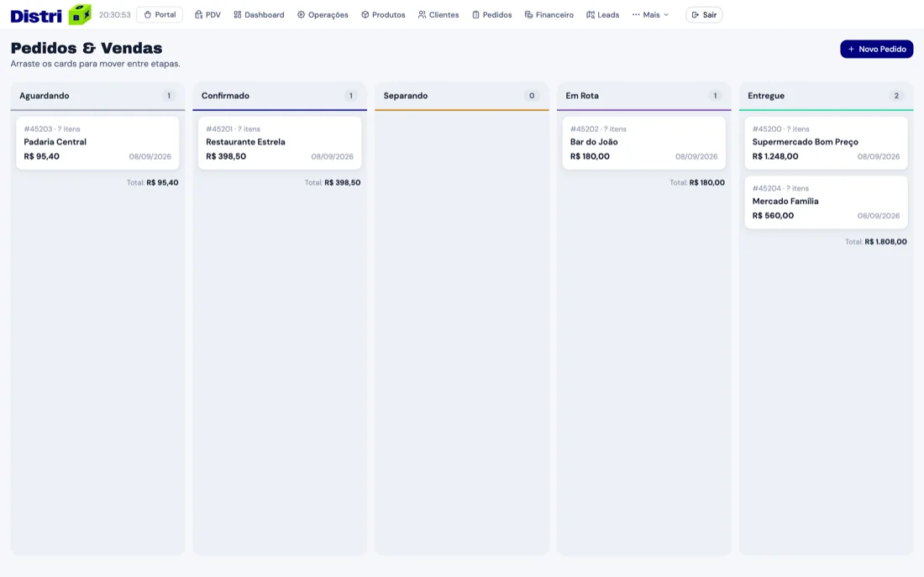Click the date on Mercado Família card
The height and width of the screenshot is (577, 924).
pyautogui.click(x=879, y=216)
